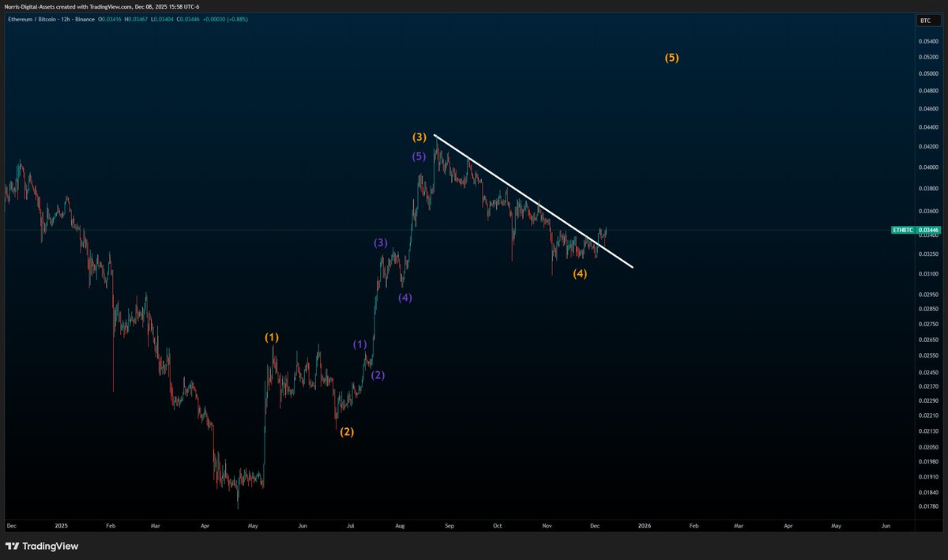Select the orange (5) wave label
The image size is (948, 560).
click(x=671, y=58)
